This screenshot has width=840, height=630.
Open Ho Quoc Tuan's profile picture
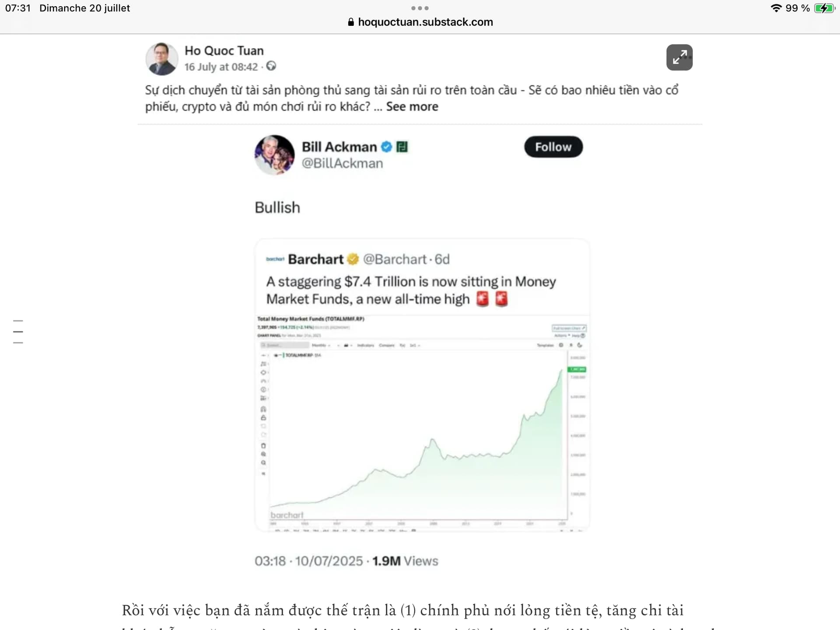tap(162, 59)
